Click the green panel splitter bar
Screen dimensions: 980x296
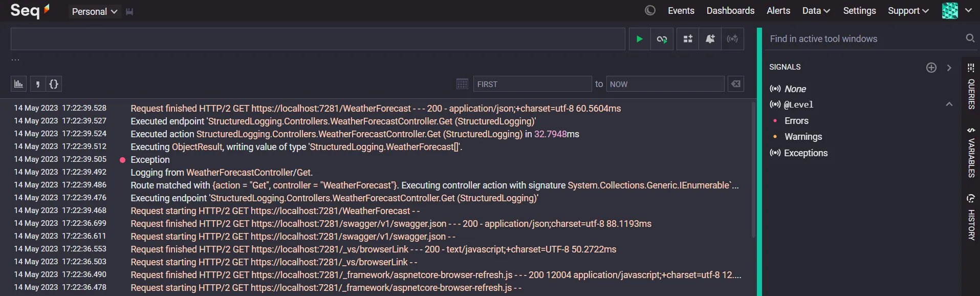click(759, 162)
